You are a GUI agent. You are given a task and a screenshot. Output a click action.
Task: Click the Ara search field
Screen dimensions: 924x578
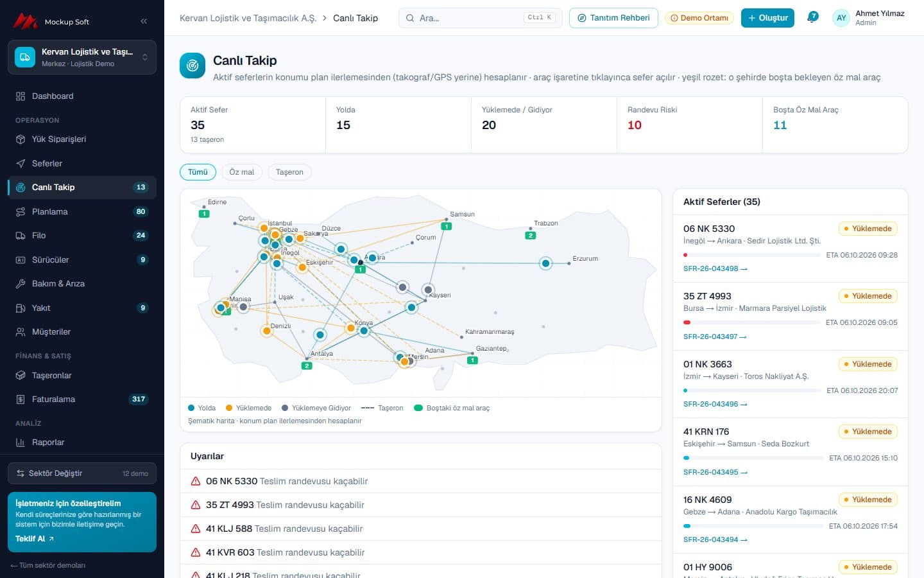point(480,18)
